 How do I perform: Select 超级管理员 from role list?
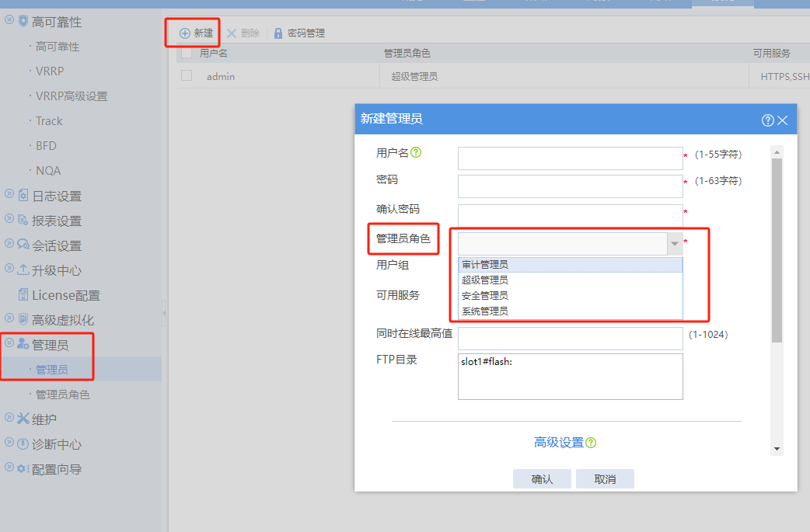pos(571,280)
